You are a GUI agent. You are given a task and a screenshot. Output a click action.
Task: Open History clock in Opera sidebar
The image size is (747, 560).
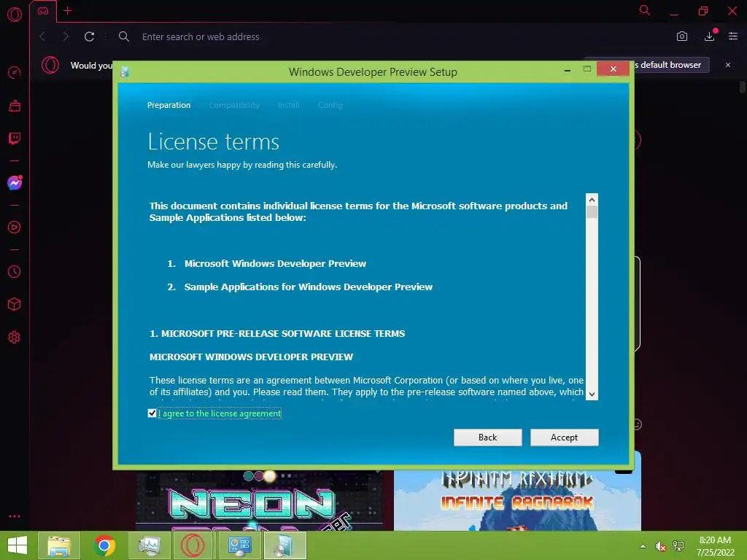pos(15,271)
